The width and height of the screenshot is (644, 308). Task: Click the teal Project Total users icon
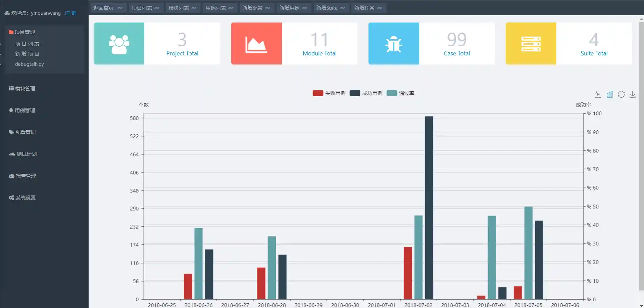point(119,44)
